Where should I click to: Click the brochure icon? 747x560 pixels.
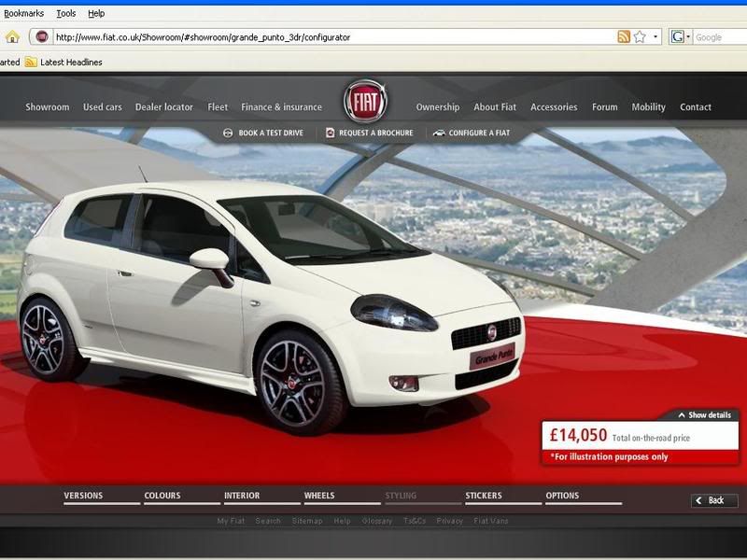coord(331,133)
